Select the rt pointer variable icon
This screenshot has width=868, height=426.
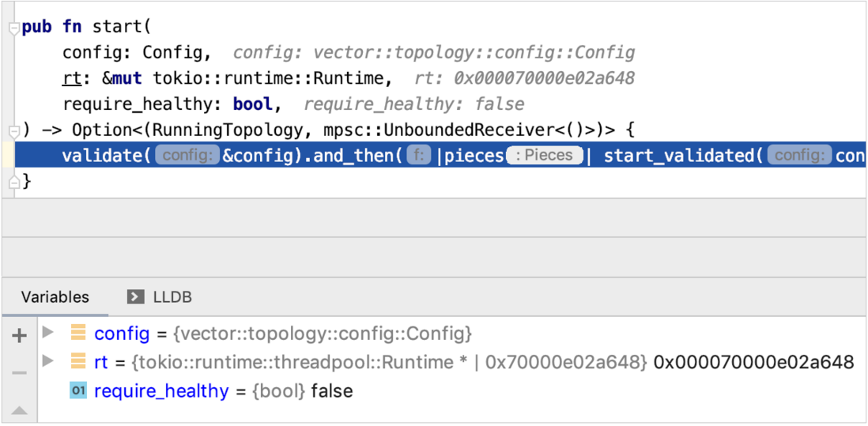point(78,362)
